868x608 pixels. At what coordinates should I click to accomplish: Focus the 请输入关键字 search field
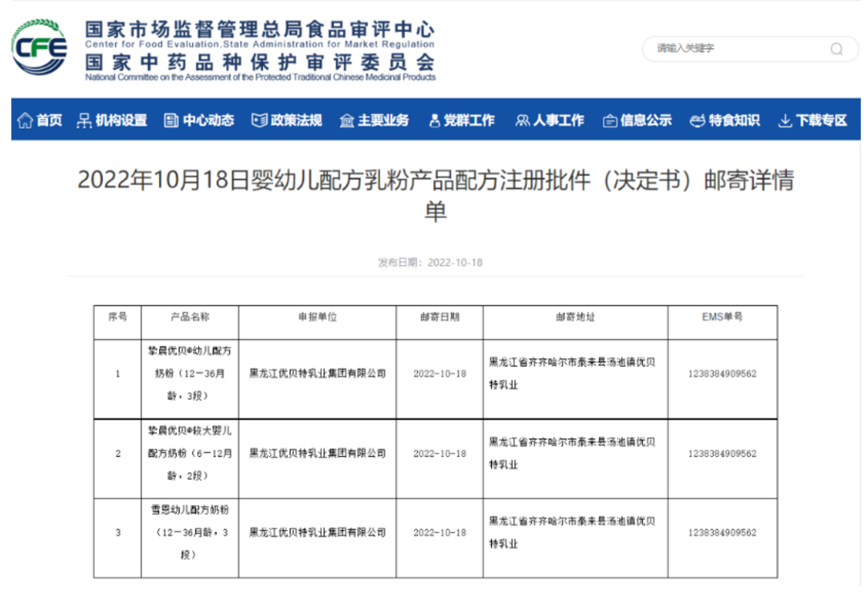click(750, 49)
